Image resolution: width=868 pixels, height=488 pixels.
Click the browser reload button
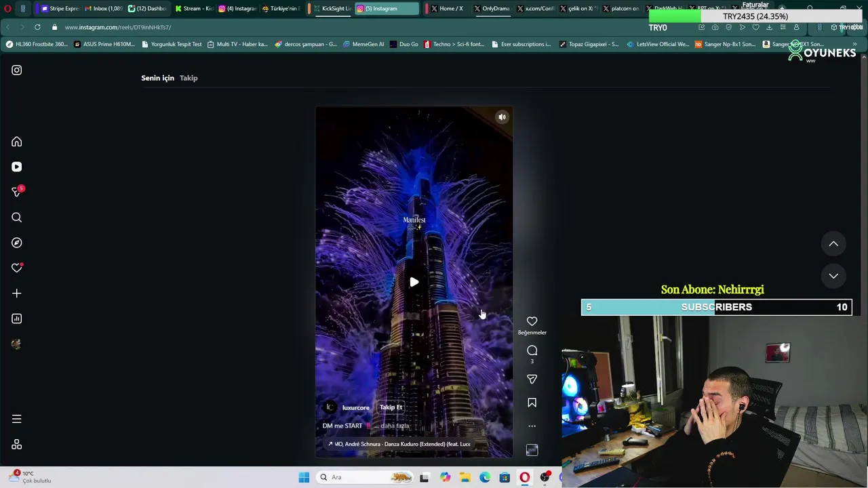point(37,27)
